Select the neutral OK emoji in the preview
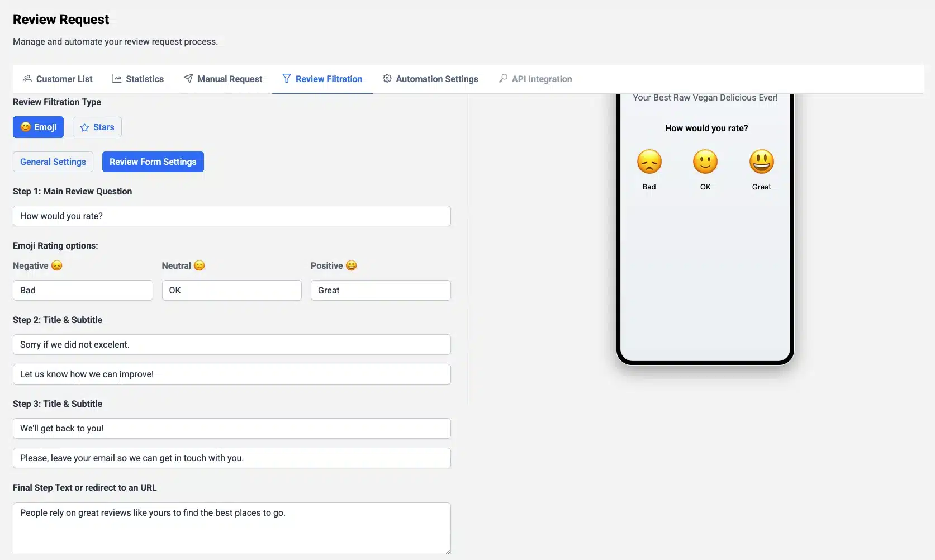 pos(705,162)
